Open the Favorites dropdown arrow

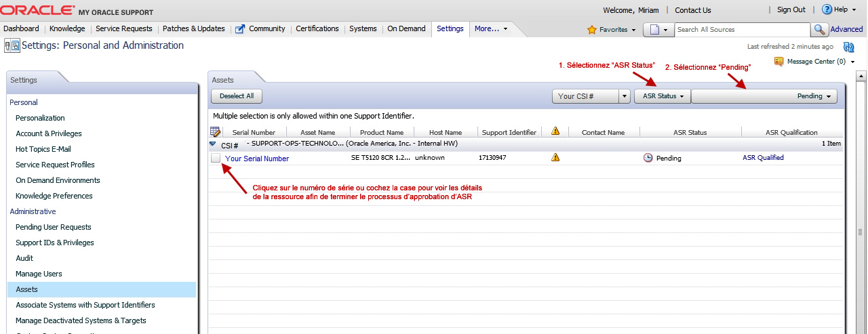[x=633, y=30]
